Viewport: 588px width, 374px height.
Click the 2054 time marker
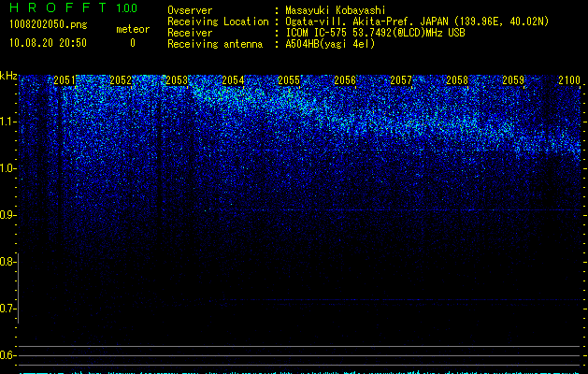click(x=233, y=79)
